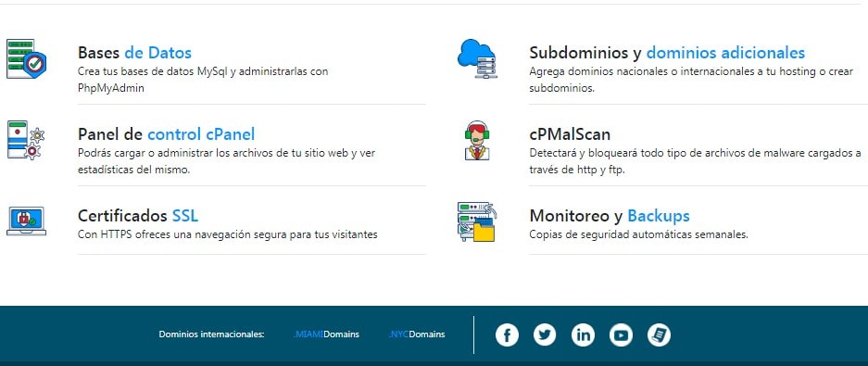Click the database shield icon
Viewport: 868px width, 366px height.
[x=26, y=58]
